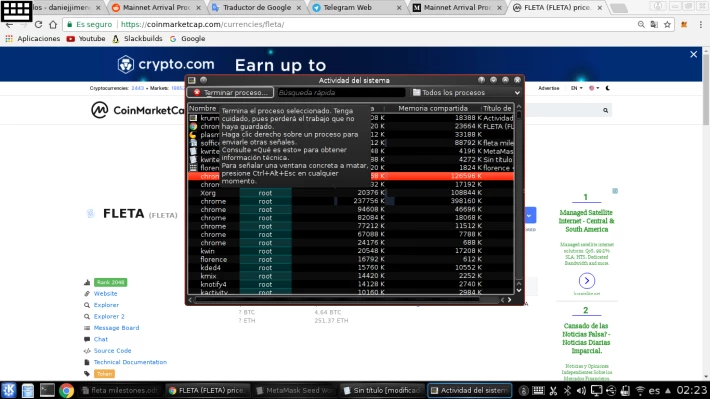Launch terminal from the taskbar
Viewport: 710px width, 399px height.
coord(47,390)
